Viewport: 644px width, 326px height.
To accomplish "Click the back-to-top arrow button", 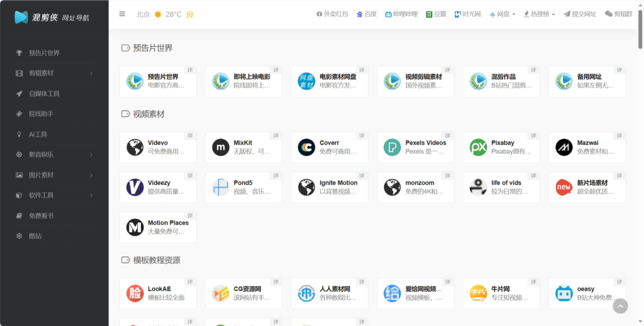I will [x=620, y=306].
